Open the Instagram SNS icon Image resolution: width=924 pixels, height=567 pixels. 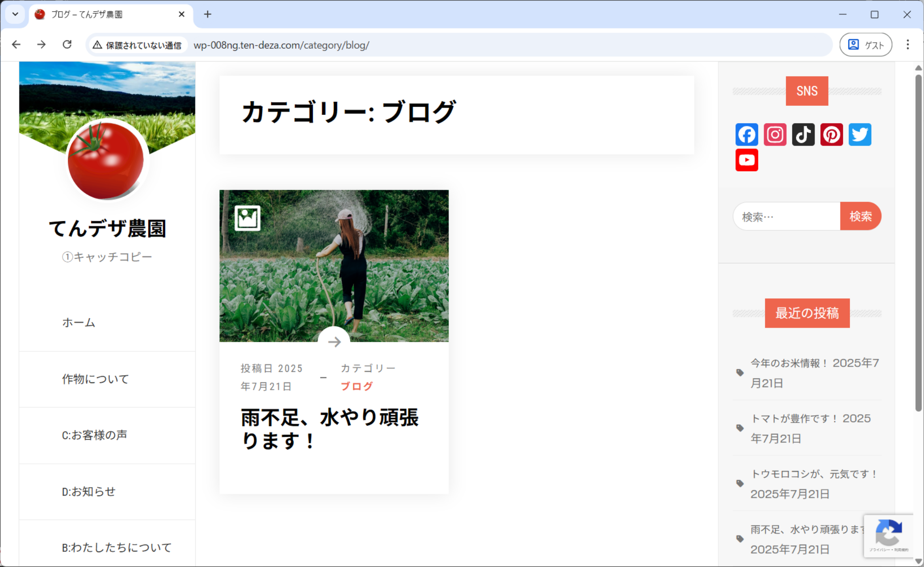775,134
